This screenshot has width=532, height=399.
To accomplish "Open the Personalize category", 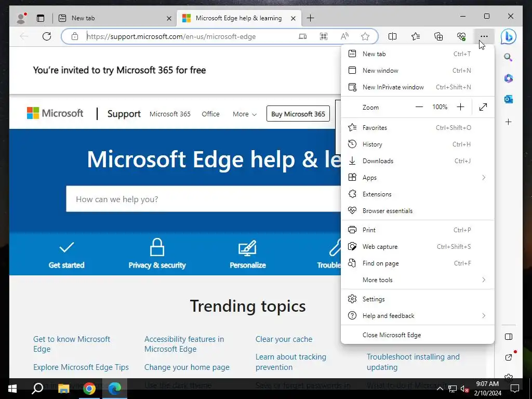I will tap(248, 254).
